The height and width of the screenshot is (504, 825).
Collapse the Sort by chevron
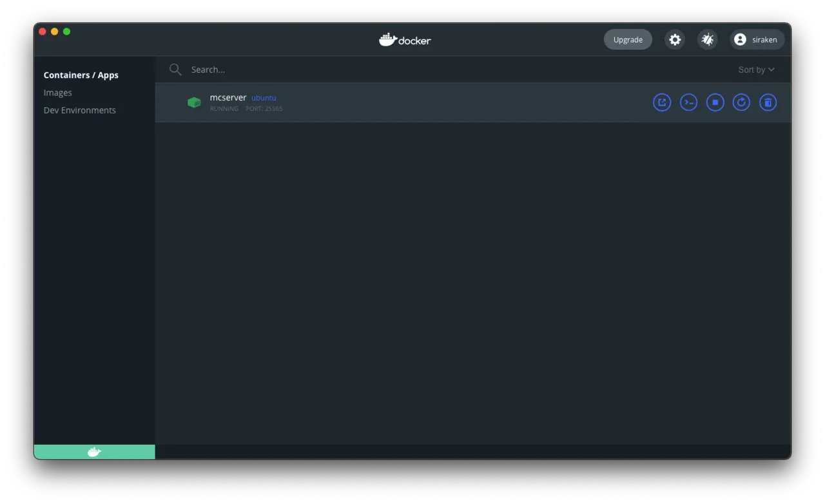pyautogui.click(x=771, y=70)
